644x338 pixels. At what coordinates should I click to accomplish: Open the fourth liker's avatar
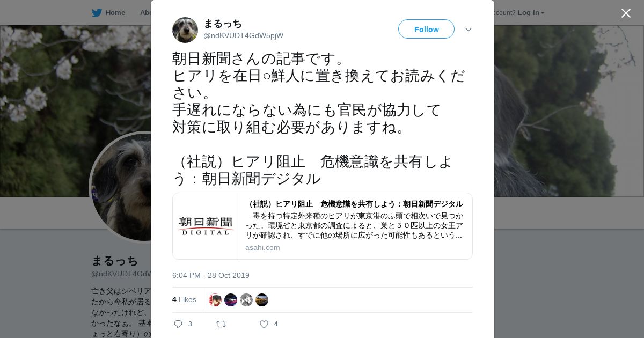pos(262,300)
